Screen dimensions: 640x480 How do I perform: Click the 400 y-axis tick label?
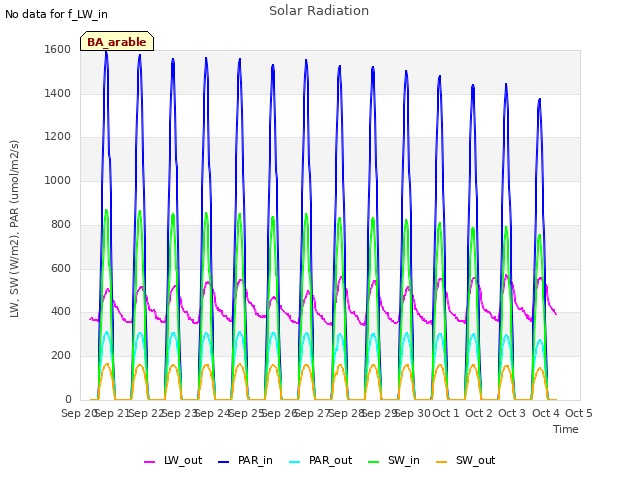(61, 312)
